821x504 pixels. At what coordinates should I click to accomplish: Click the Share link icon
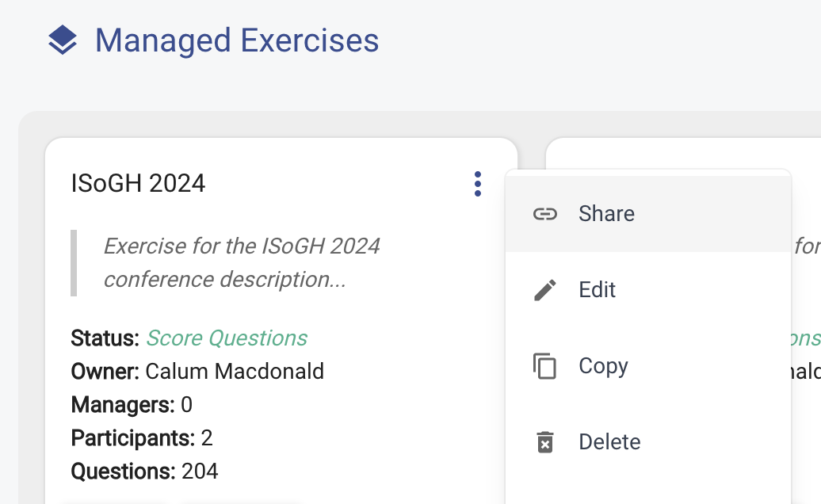(544, 213)
